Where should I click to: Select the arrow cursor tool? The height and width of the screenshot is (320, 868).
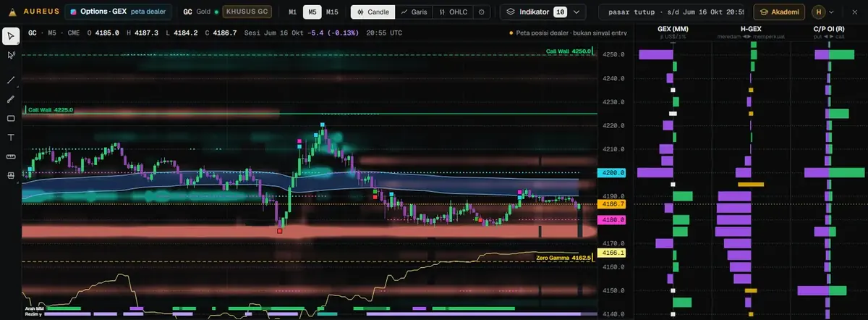[11, 36]
